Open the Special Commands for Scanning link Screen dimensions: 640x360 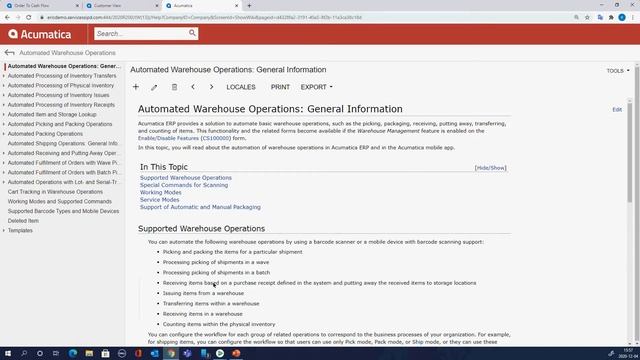(x=184, y=185)
